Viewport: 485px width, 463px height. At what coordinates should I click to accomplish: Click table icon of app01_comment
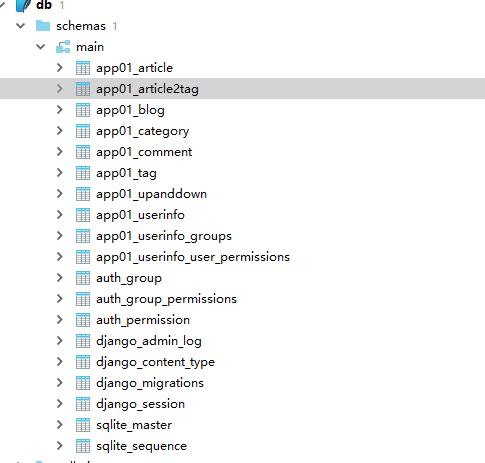coord(83,152)
